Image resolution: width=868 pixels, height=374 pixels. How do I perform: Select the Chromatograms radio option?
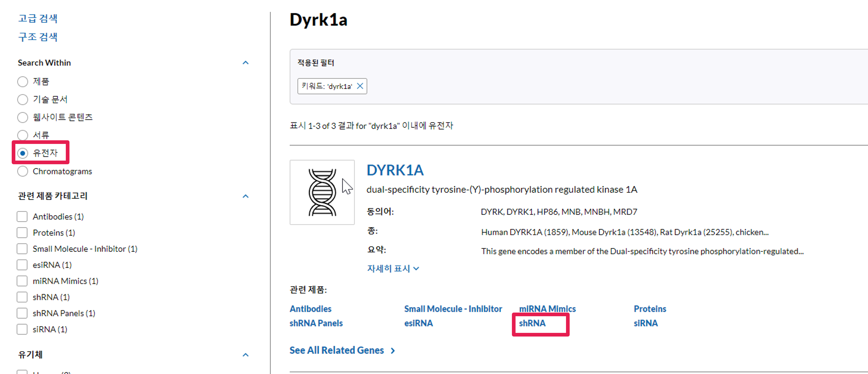pyautogui.click(x=23, y=171)
